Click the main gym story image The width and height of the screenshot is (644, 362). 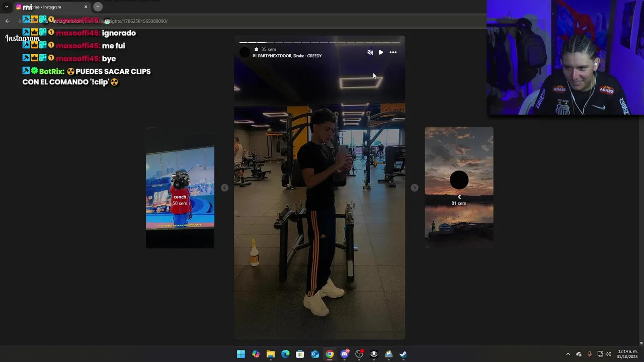pos(319,188)
